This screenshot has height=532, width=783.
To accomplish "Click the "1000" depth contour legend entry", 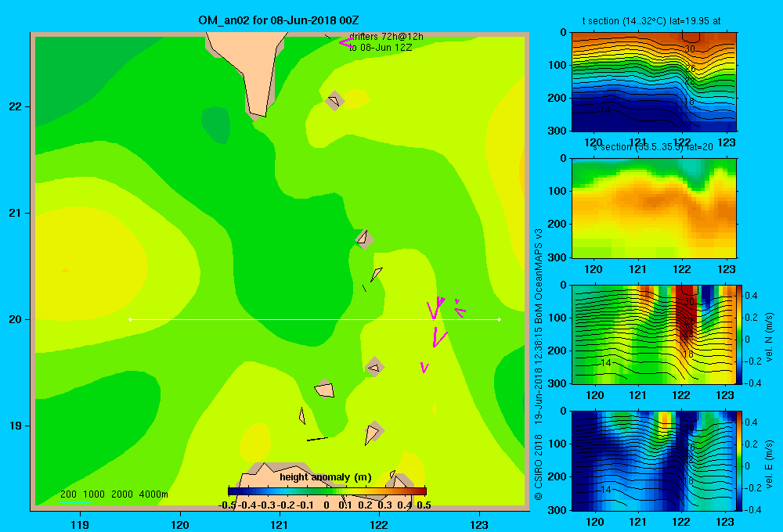I will pos(94,494).
